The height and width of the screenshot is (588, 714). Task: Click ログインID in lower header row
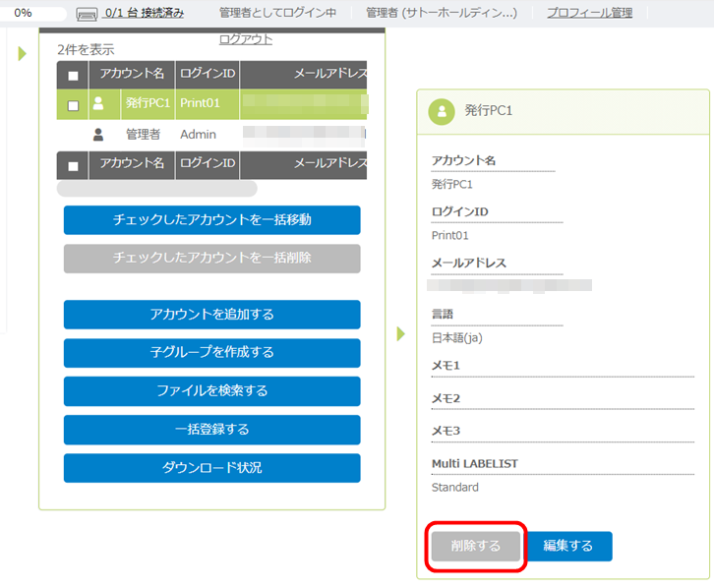[x=208, y=163]
